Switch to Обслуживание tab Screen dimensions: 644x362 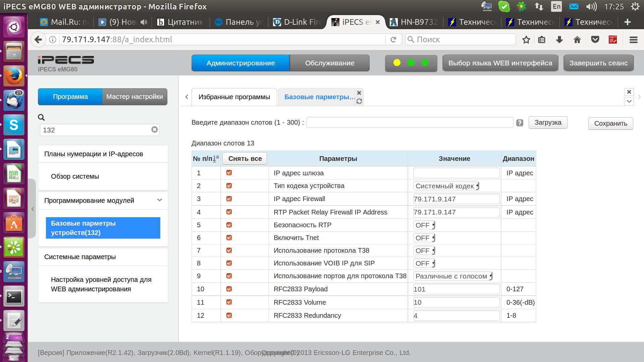(329, 63)
